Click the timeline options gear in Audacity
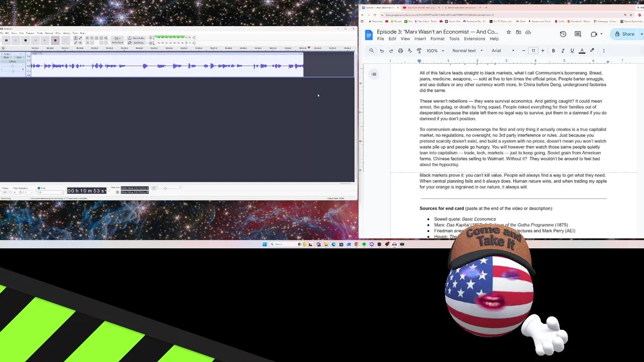Image resolution: width=644 pixels, height=362 pixels. point(3,48)
